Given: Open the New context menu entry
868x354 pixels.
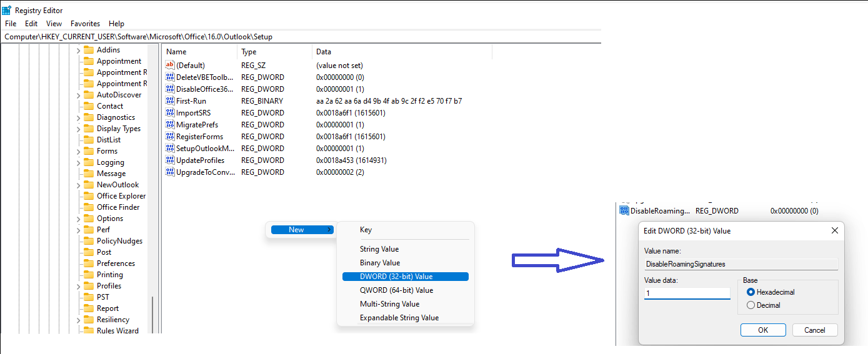Looking at the screenshot, I should pyautogui.click(x=302, y=230).
